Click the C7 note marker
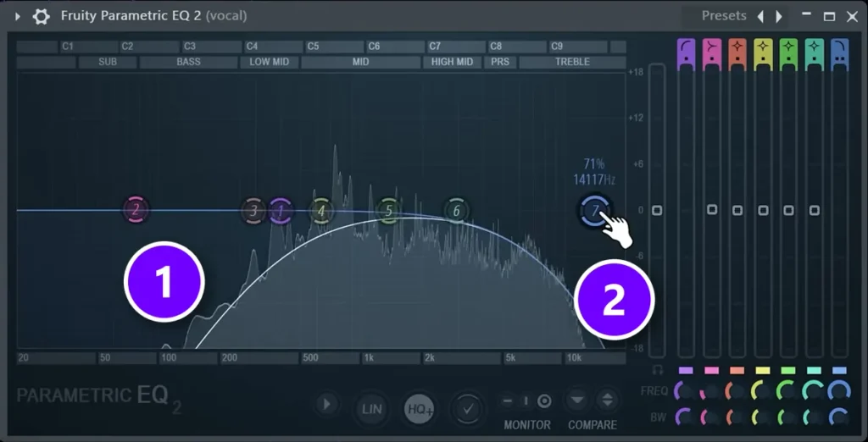Image resolution: width=868 pixels, height=442 pixels. tap(435, 47)
